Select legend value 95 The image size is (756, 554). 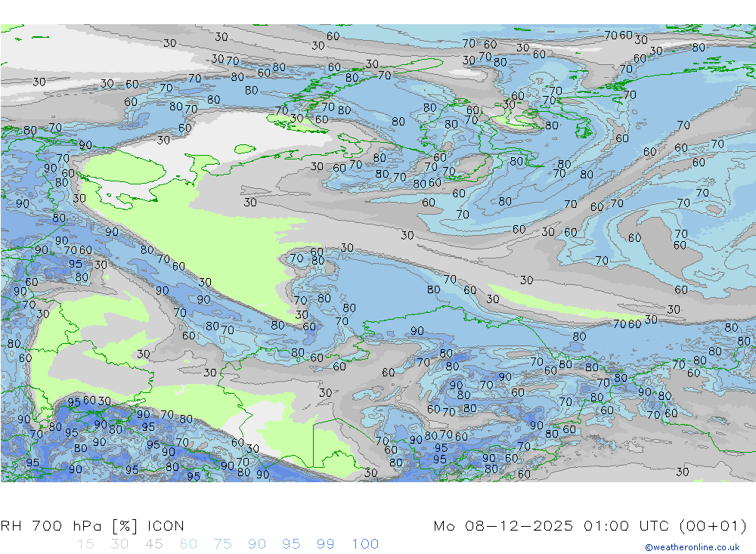tap(291, 544)
